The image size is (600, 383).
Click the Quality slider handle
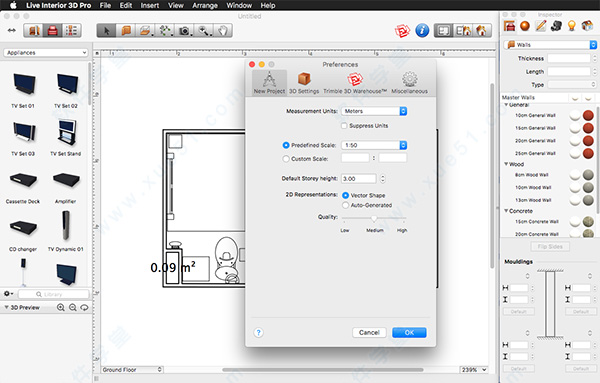(x=374, y=218)
